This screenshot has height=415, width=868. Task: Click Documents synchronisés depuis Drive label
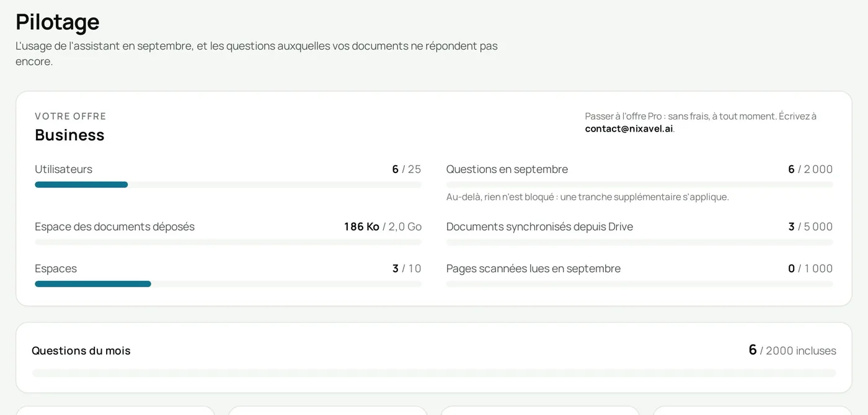point(539,226)
